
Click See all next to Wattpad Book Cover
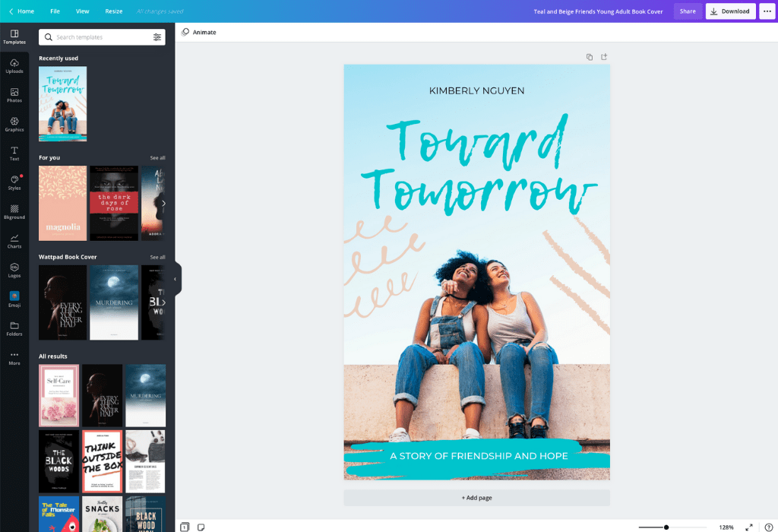[x=157, y=257]
